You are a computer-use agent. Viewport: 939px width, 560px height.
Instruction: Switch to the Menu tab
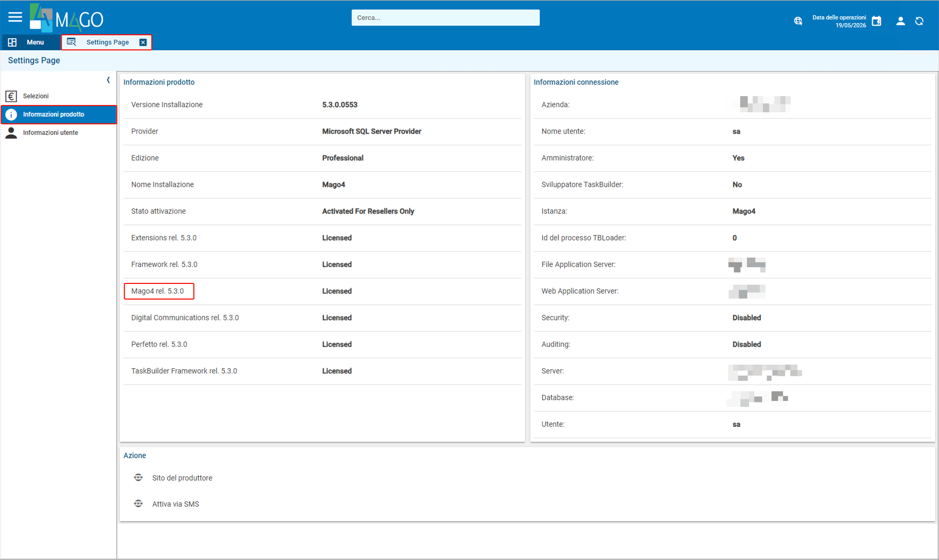click(31, 42)
